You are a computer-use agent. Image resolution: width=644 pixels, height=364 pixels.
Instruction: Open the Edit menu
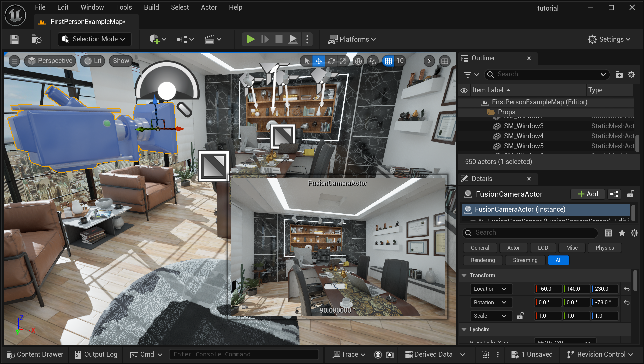(63, 7)
